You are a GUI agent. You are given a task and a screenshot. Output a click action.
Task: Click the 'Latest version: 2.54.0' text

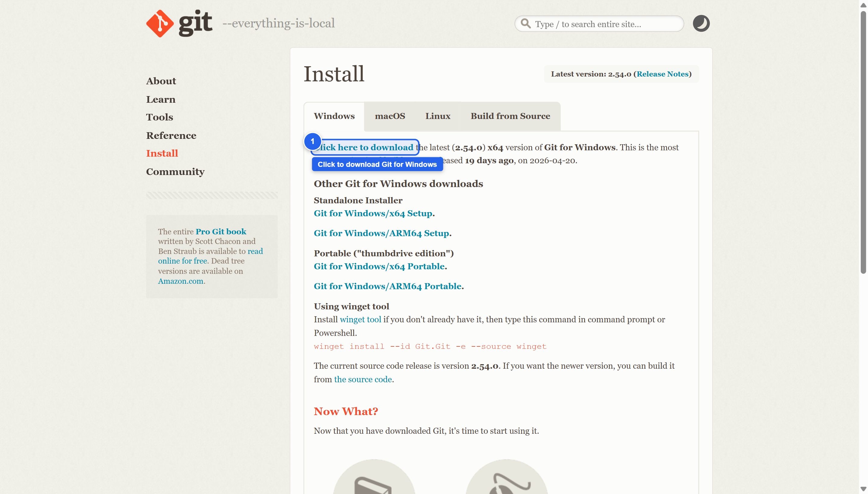591,74
